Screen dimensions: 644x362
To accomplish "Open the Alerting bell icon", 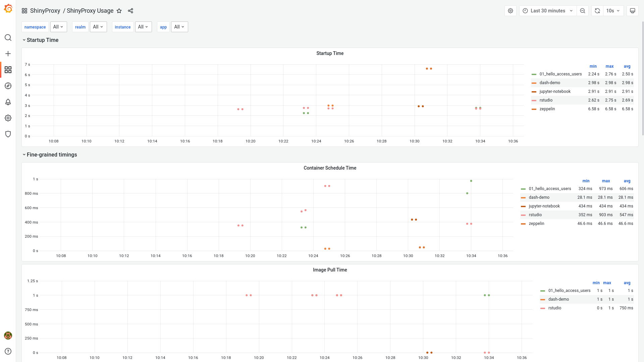I will tap(8, 102).
